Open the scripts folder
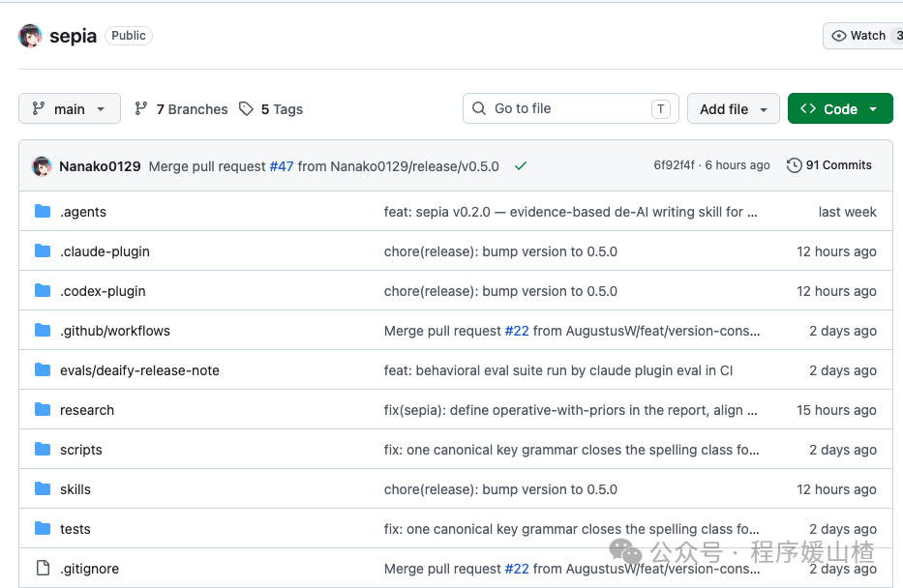This screenshot has width=903, height=588. pos(81,450)
